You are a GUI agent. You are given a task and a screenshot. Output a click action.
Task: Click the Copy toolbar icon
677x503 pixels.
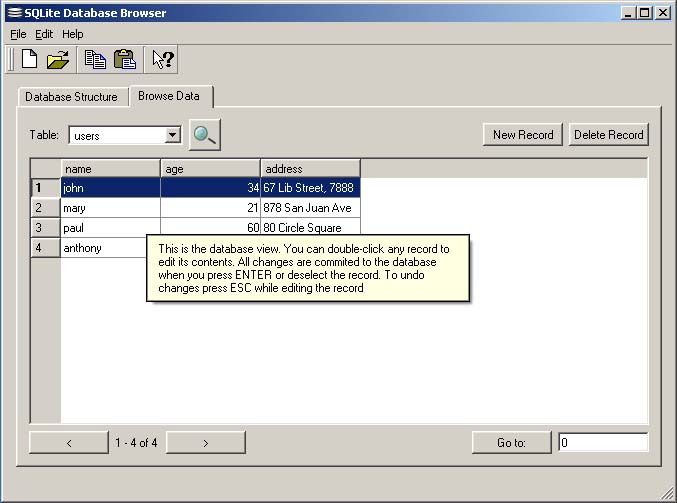(95, 60)
